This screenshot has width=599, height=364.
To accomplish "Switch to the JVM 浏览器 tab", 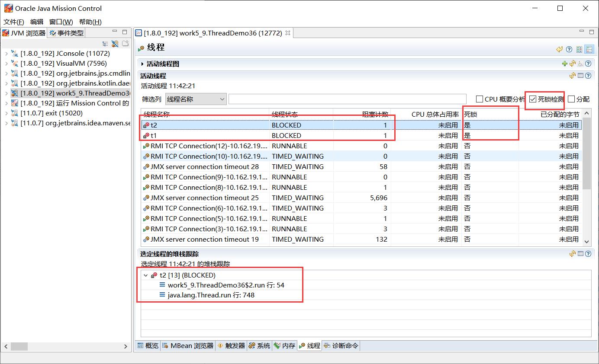I will pos(24,33).
